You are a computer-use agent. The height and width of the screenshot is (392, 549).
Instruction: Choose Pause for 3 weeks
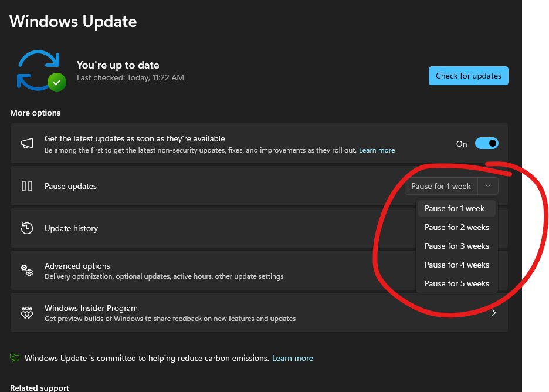coord(456,246)
